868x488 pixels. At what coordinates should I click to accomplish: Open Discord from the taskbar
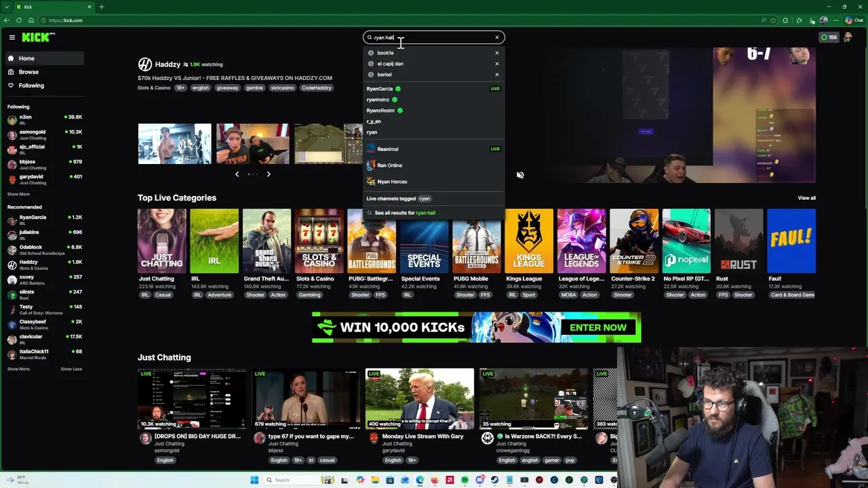click(480, 480)
